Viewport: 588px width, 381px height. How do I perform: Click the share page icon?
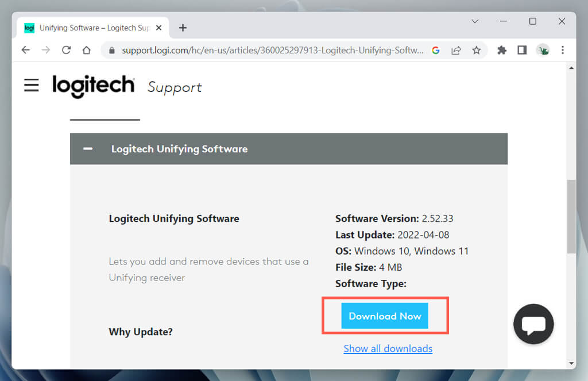(x=456, y=50)
